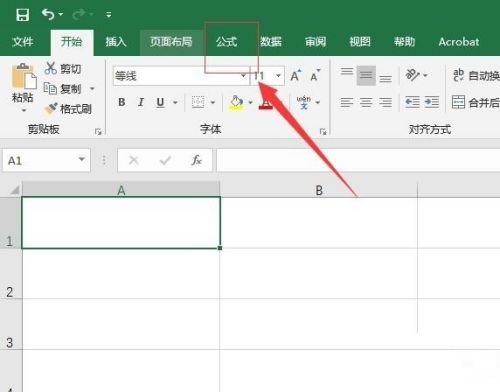The height and width of the screenshot is (392, 500).
Task: Click the A1 name box
Action: click(x=46, y=160)
